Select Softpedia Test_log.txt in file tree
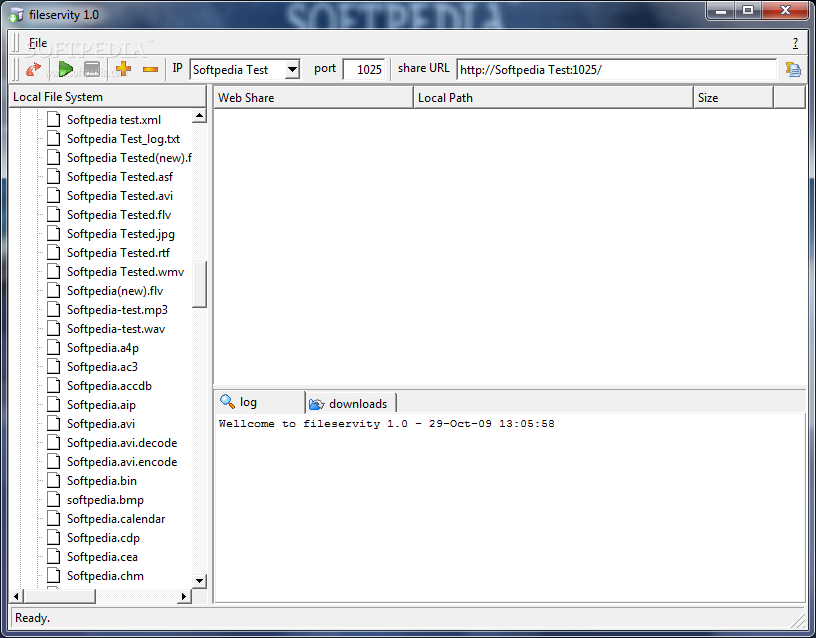Image resolution: width=816 pixels, height=638 pixels. [123, 139]
